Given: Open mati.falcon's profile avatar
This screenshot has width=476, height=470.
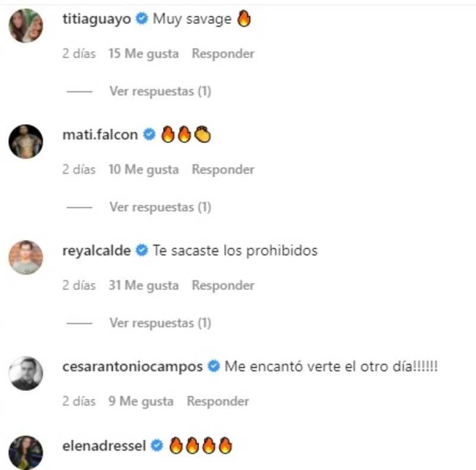Looking at the screenshot, I should click(26, 142).
